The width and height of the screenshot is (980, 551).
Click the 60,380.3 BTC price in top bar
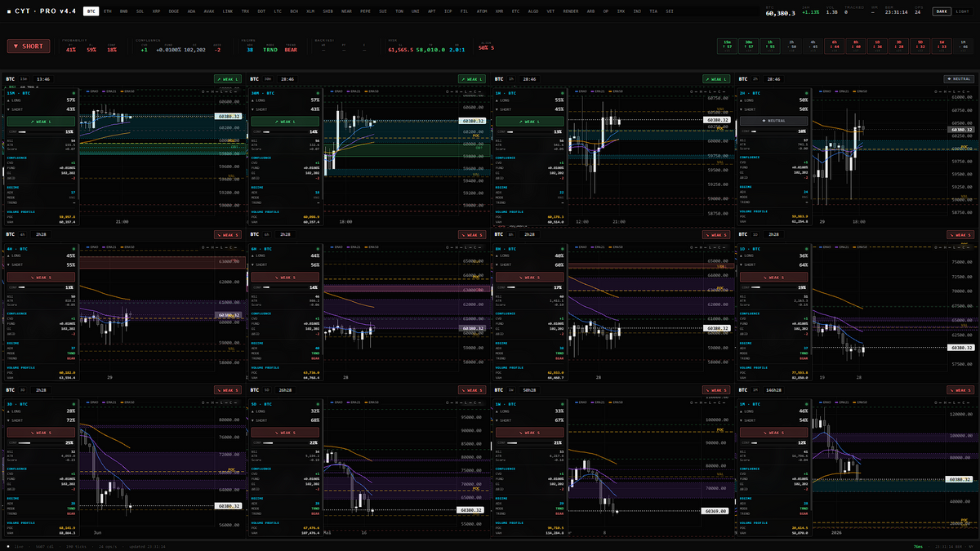781,13
